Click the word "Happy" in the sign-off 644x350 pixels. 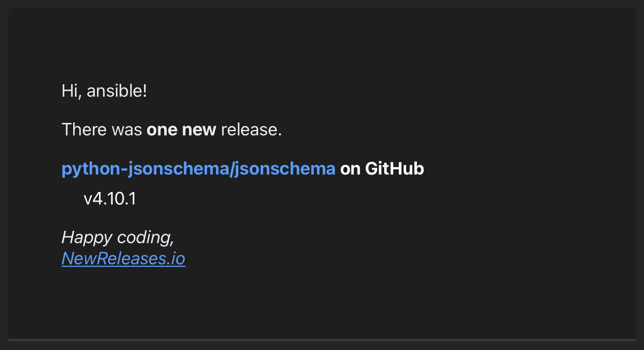87,238
